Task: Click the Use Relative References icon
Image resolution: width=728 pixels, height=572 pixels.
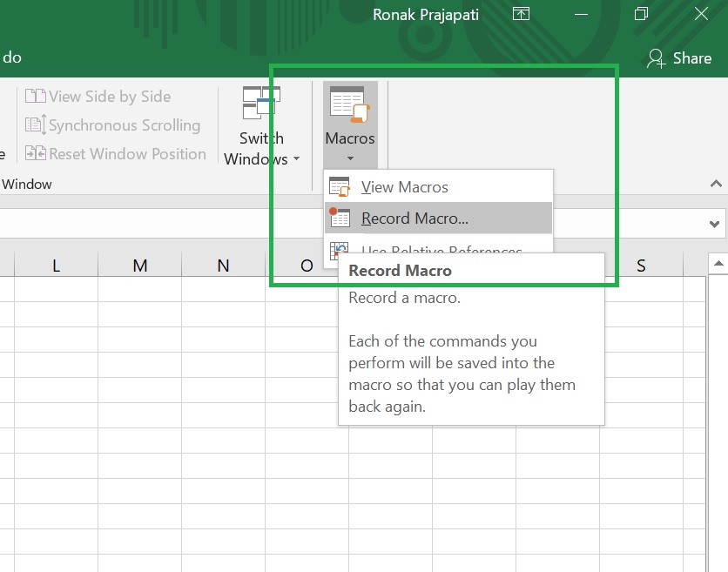Action: 340,251
